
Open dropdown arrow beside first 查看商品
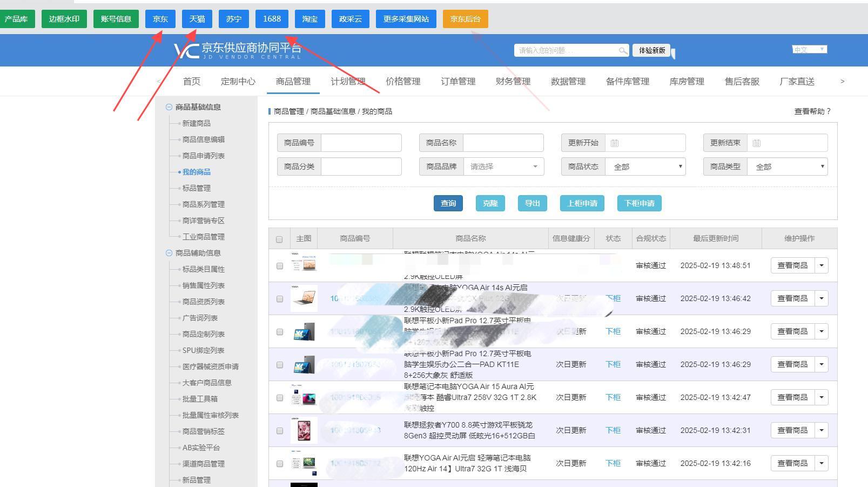click(x=822, y=265)
